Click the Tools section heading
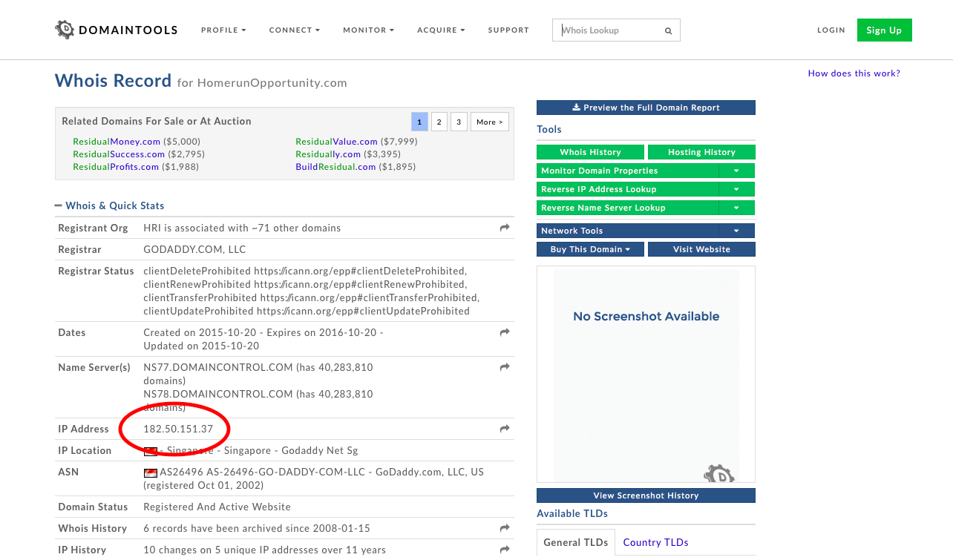 pyautogui.click(x=549, y=129)
